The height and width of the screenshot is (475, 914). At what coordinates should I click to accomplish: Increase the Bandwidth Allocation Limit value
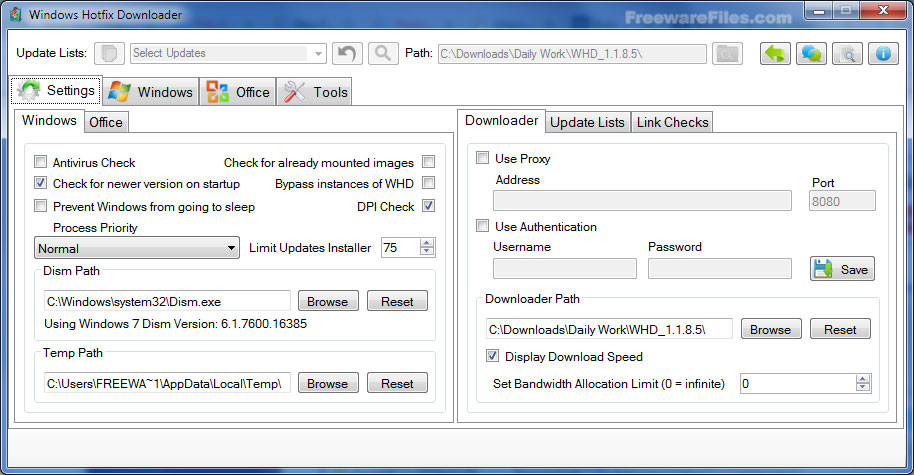coord(863,379)
